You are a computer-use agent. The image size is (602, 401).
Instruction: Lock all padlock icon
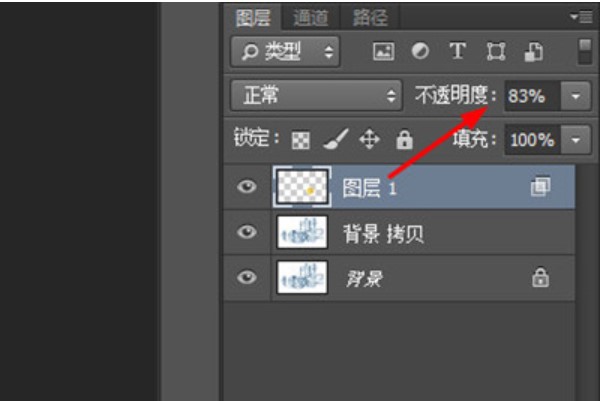pyautogui.click(x=404, y=139)
